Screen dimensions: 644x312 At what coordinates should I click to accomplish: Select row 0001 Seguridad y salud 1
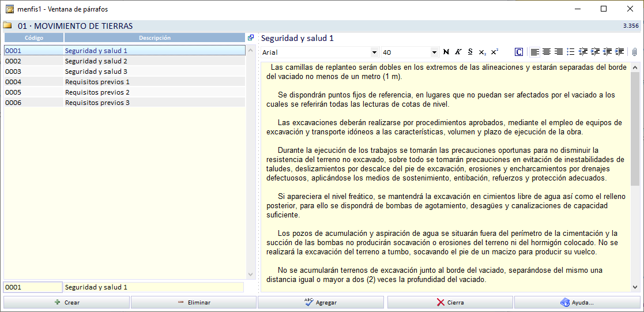point(125,51)
